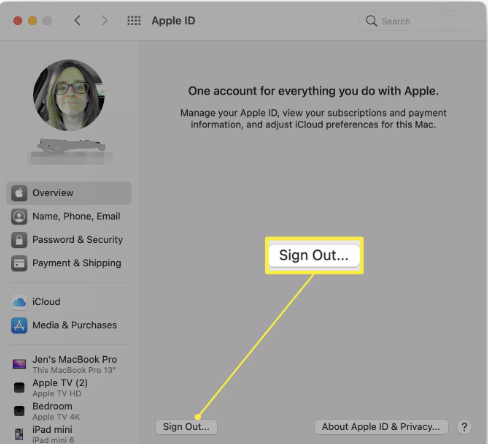Viewport: 488px width, 444px height.
Task: Open Password & Security section
Action: click(69, 240)
